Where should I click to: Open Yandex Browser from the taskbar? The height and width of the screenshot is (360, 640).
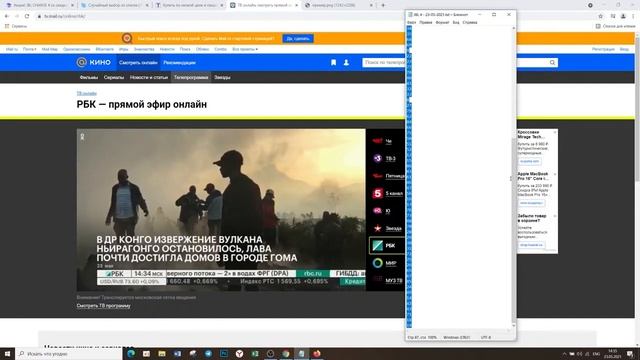pos(239,353)
